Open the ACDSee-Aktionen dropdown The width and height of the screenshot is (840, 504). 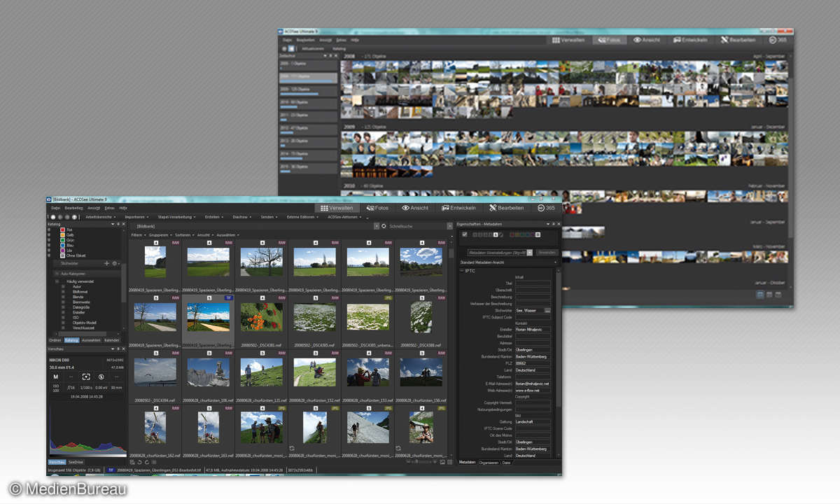tap(346, 217)
